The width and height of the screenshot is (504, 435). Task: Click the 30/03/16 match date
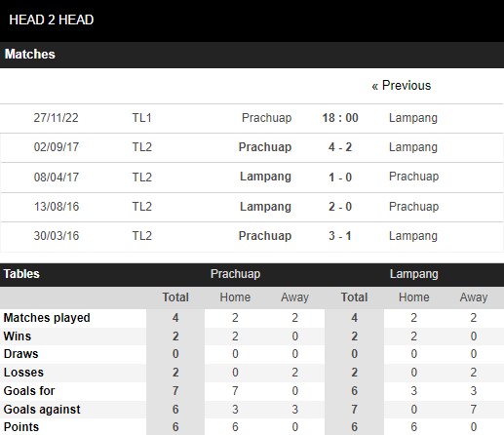tap(57, 236)
